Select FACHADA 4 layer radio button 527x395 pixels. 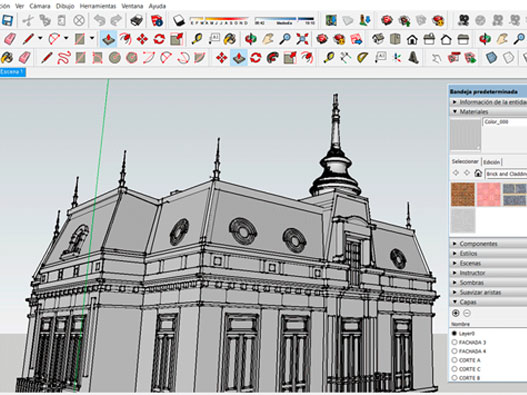[x=454, y=351]
